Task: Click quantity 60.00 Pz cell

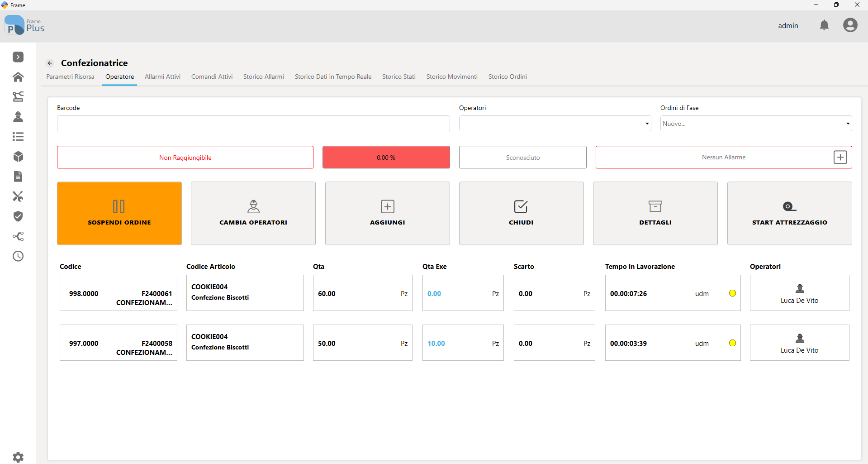Action: pos(363,293)
